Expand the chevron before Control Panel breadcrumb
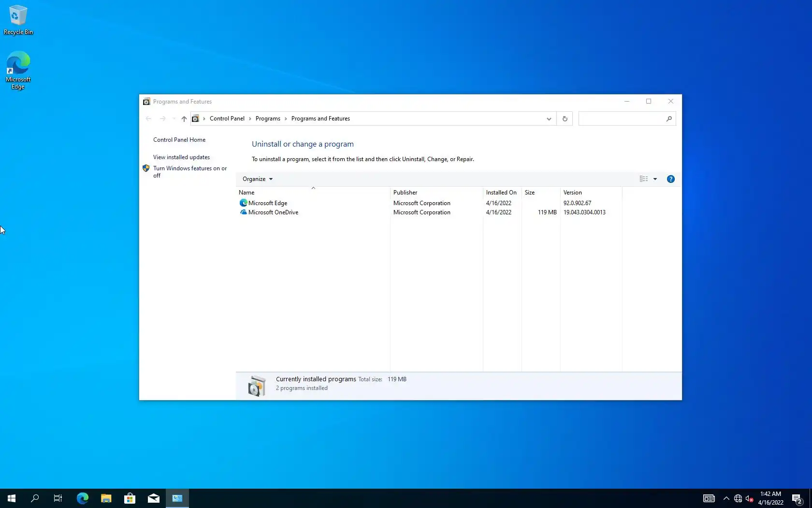Image resolution: width=812 pixels, height=508 pixels. pos(204,119)
